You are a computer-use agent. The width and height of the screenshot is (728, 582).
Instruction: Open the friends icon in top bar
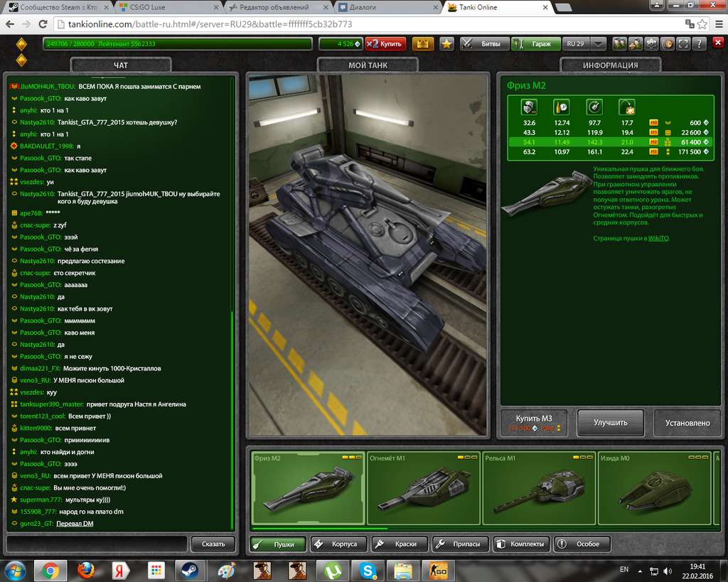619,43
